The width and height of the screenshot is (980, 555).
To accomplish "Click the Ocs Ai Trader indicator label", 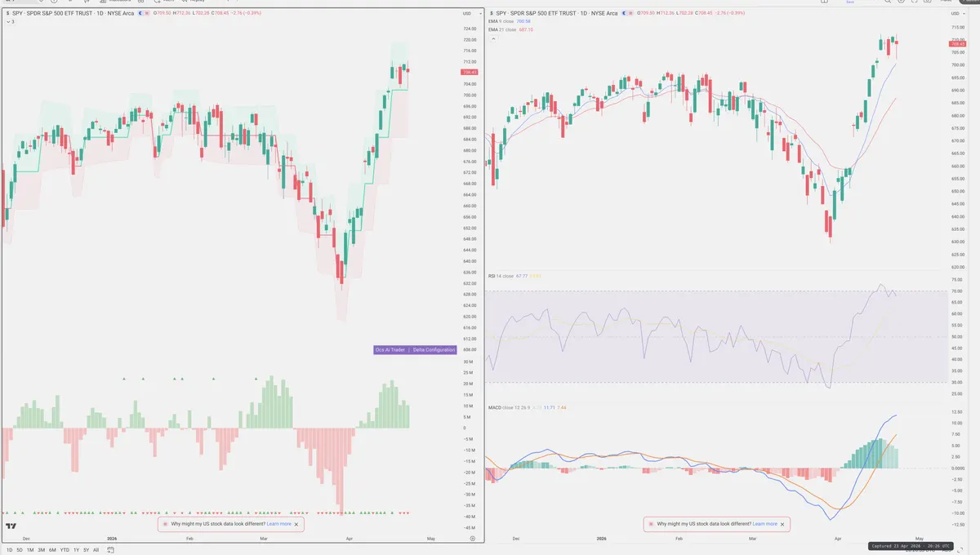I will [390, 349].
